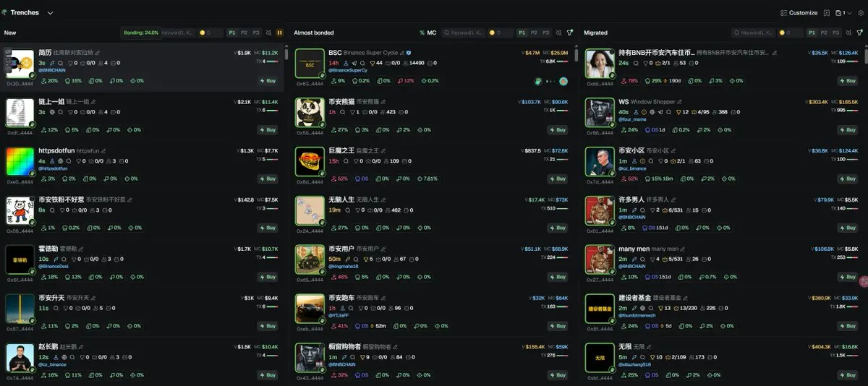The width and height of the screenshot is (868, 386).
Task: Toggle the % MC sort in Almost bonded
Action: 428,33
